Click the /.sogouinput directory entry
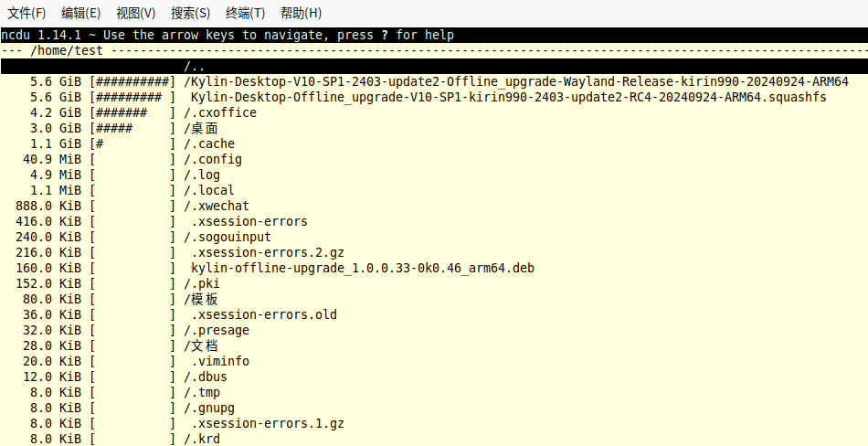 [228, 237]
